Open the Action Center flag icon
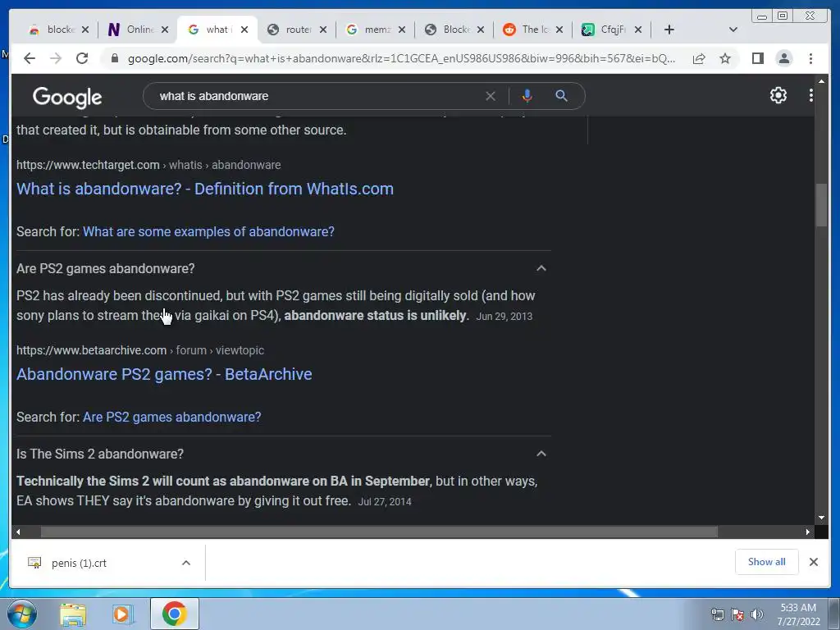 [737, 614]
